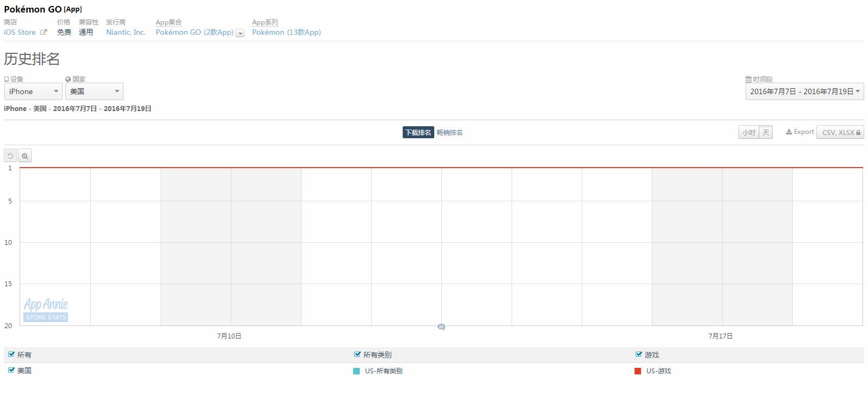Viewport: 868px width, 394px height.
Task: Toggle the 所有类别 checkbox
Action: point(358,354)
